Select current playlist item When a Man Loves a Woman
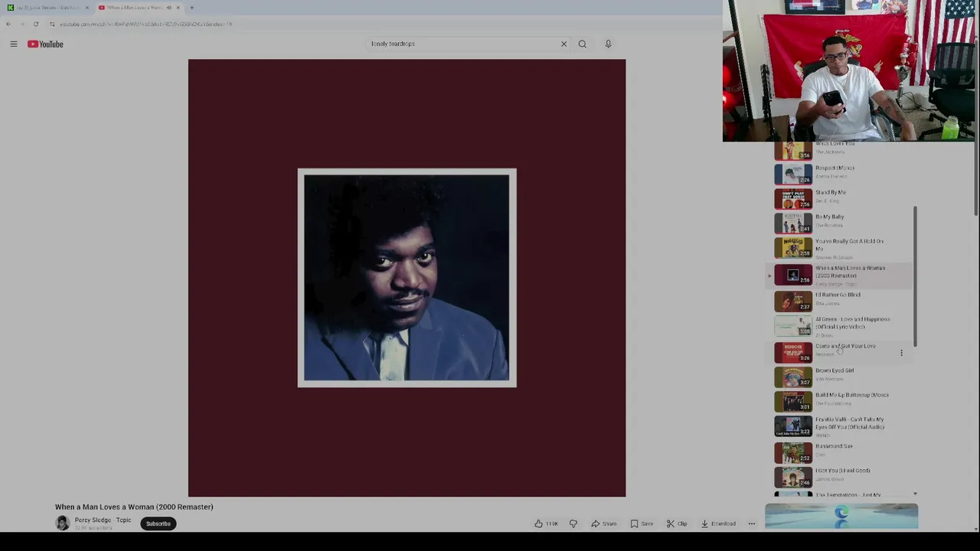Screen dimensions: 980x551 coord(841,275)
